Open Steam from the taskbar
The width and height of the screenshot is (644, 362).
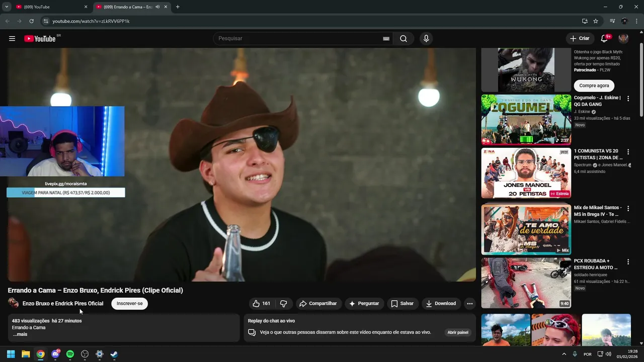click(114, 354)
